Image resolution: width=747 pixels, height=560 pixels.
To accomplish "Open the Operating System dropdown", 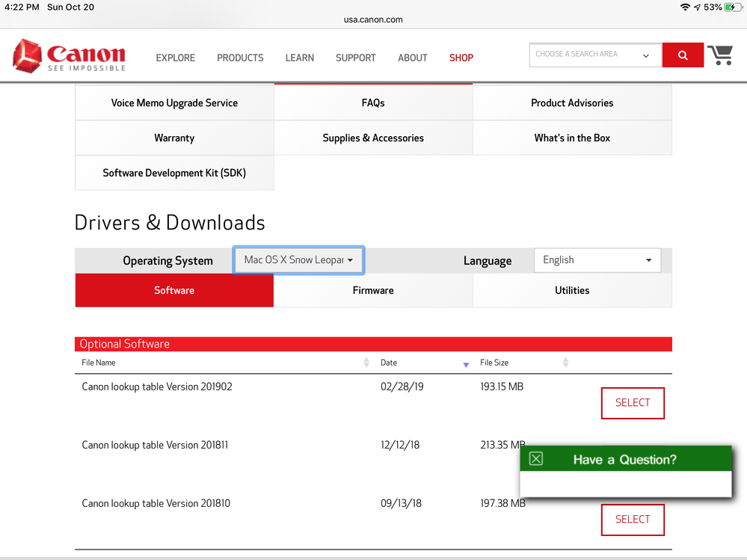I will pos(298,260).
